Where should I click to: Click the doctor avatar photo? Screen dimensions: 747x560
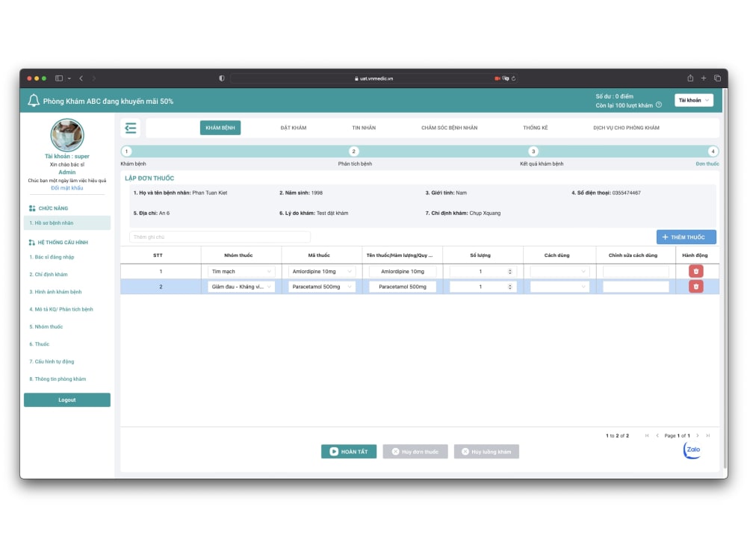point(67,135)
